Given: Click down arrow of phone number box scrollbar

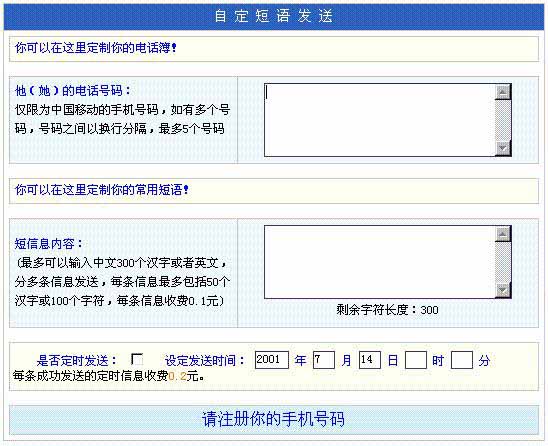Looking at the screenshot, I should point(503,148).
